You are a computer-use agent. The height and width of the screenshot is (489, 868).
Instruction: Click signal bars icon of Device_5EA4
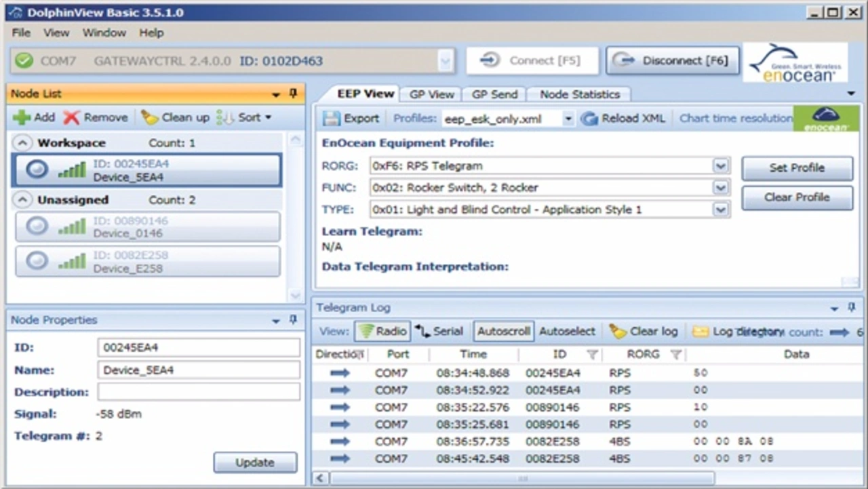[x=72, y=170]
